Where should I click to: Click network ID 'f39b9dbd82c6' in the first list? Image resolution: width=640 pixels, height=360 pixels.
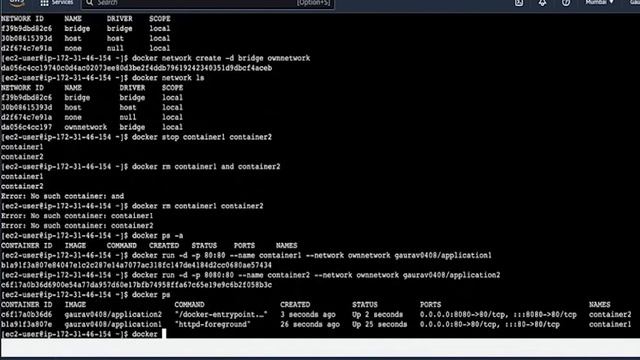point(27,29)
